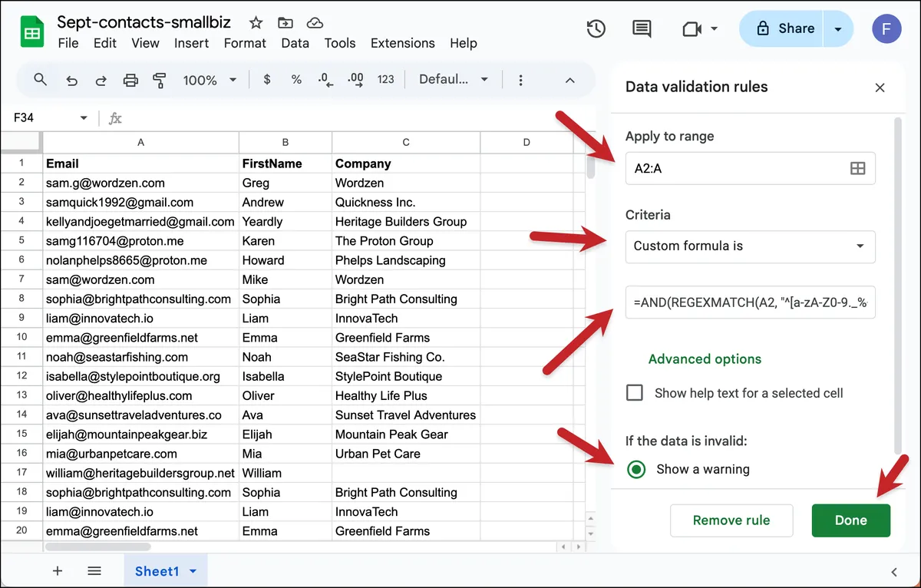Viewport: 921px width, 588px height.
Task: Click the move to folder icon
Action: [x=286, y=23]
